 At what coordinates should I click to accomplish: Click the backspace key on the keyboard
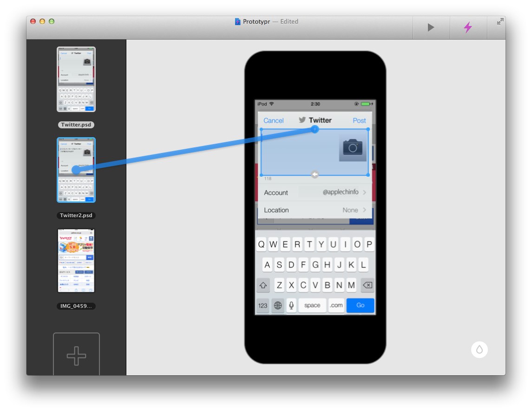coord(368,286)
